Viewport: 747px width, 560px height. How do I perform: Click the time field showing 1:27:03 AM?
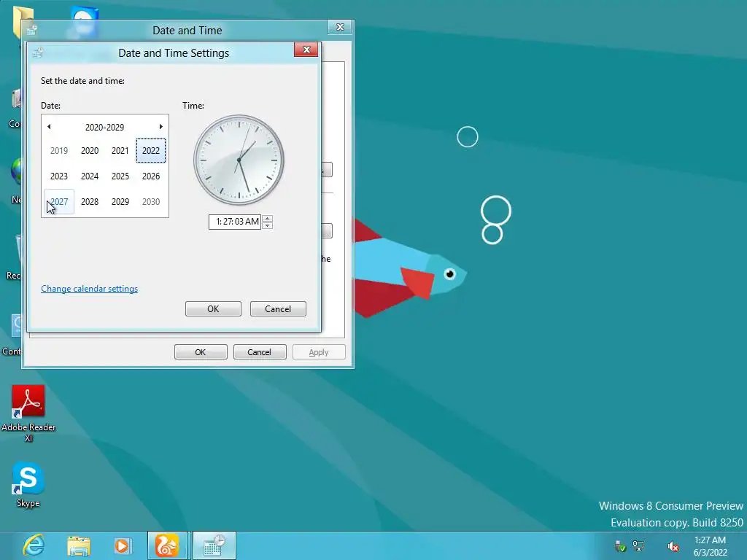click(x=235, y=222)
